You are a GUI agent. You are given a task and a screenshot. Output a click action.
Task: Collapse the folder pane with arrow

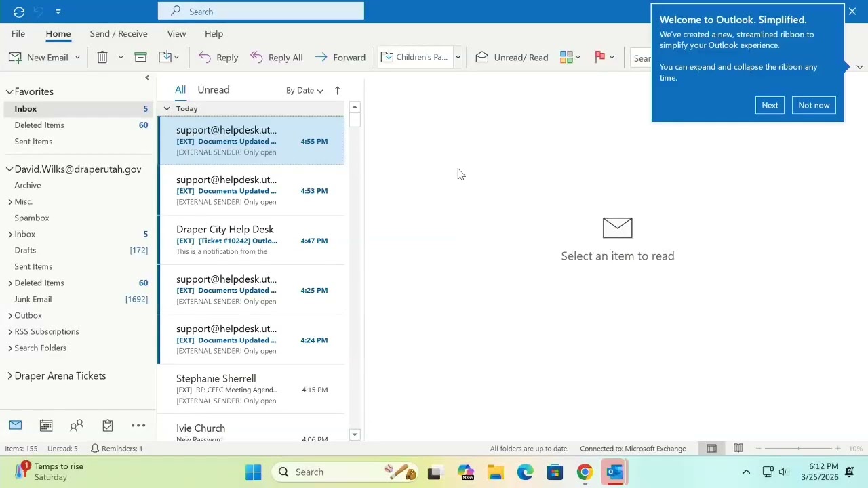pos(147,78)
